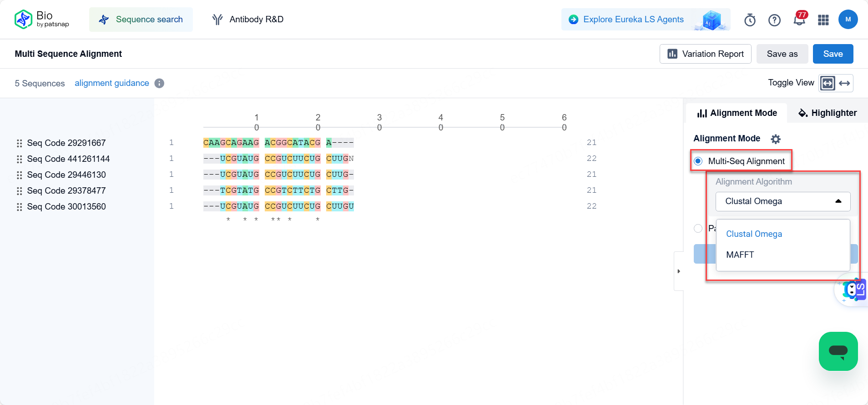Open the notifications bell

[799, 20]
